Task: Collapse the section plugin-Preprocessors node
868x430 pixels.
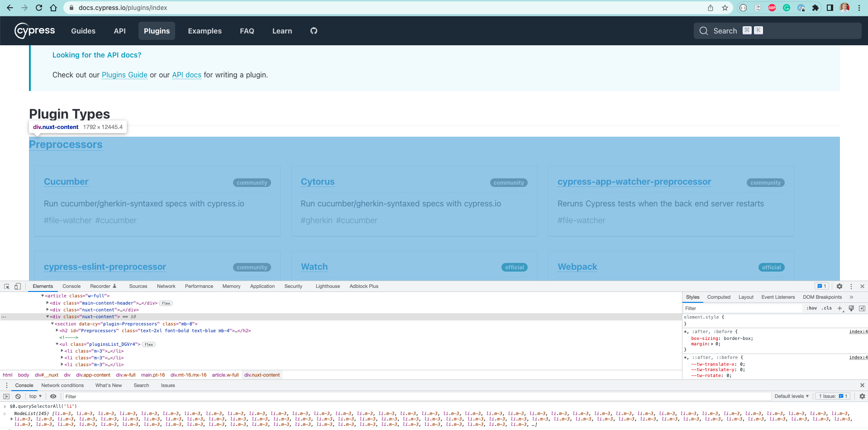Action: point(52,324)
